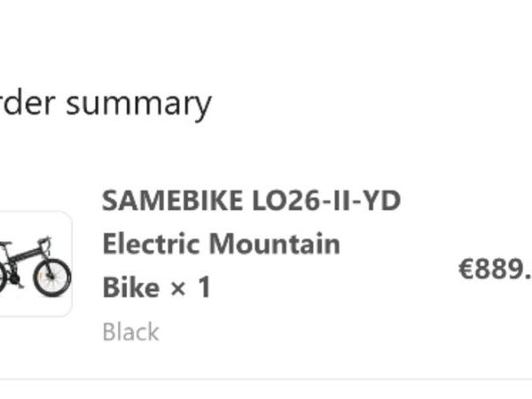The image size is (532, 399).
Task: Click the SAMEBIKE bike product thumbnail
Action: (x=34, y=264)
